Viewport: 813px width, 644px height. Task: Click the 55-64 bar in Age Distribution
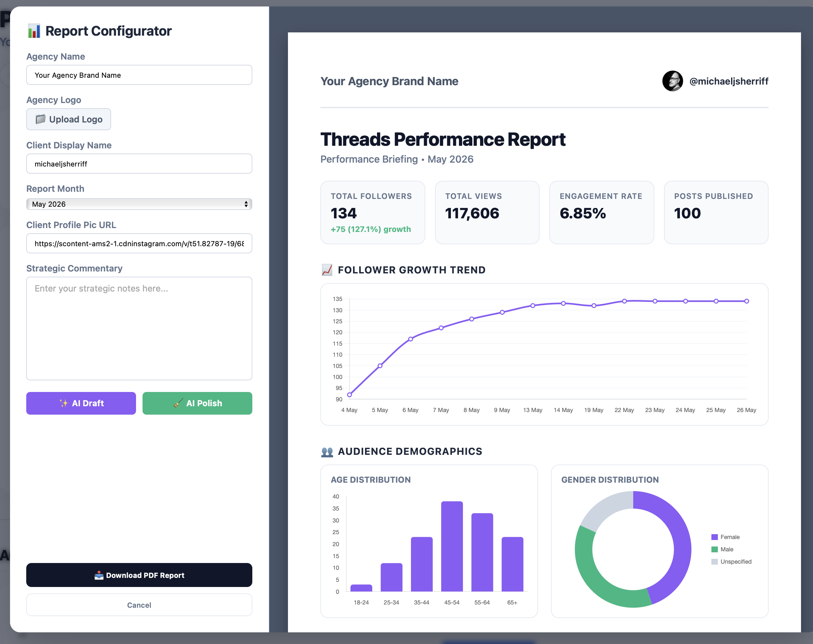click(482, 552)
